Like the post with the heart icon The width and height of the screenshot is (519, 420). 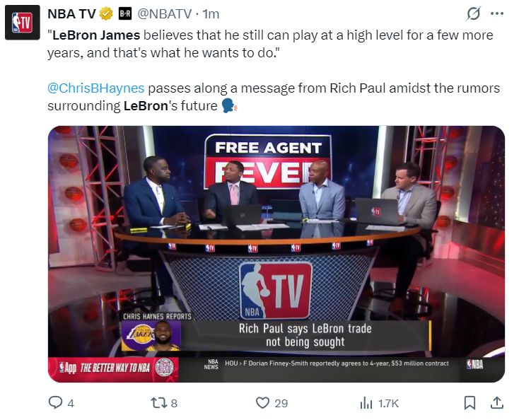262,403
